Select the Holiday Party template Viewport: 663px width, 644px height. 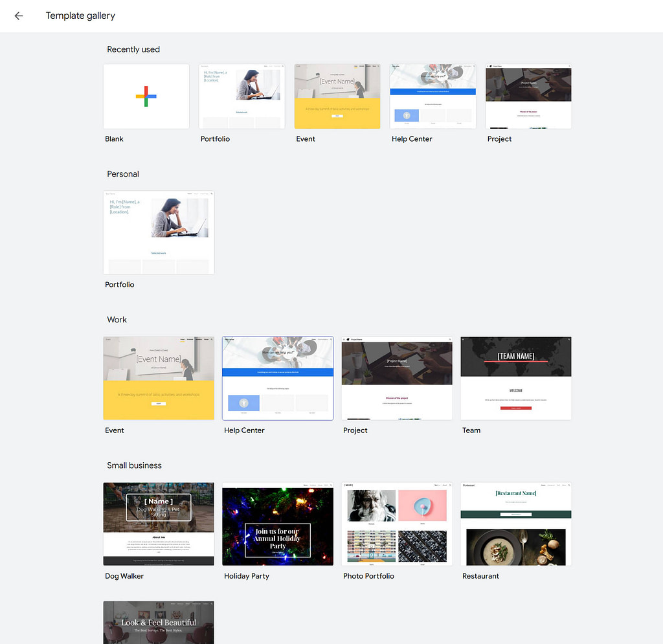pyautogui.click(x=277, y=524)
